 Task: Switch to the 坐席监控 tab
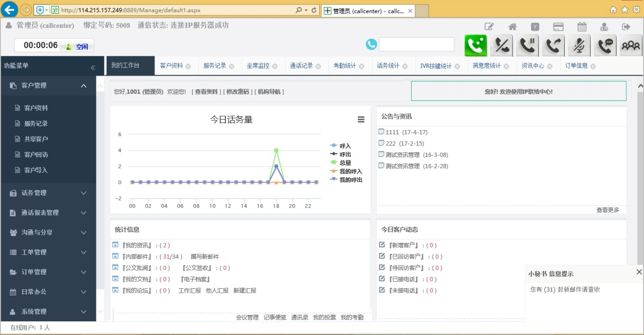[x=258, y=66]
